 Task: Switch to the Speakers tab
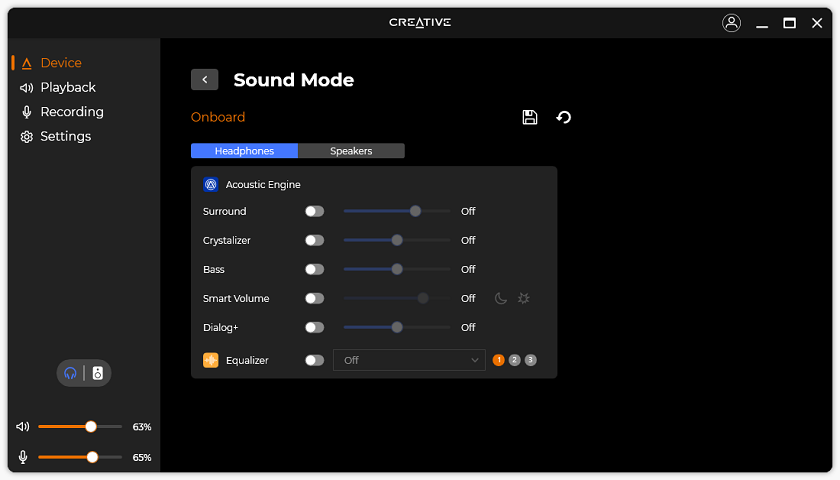[x=351, y=151]
